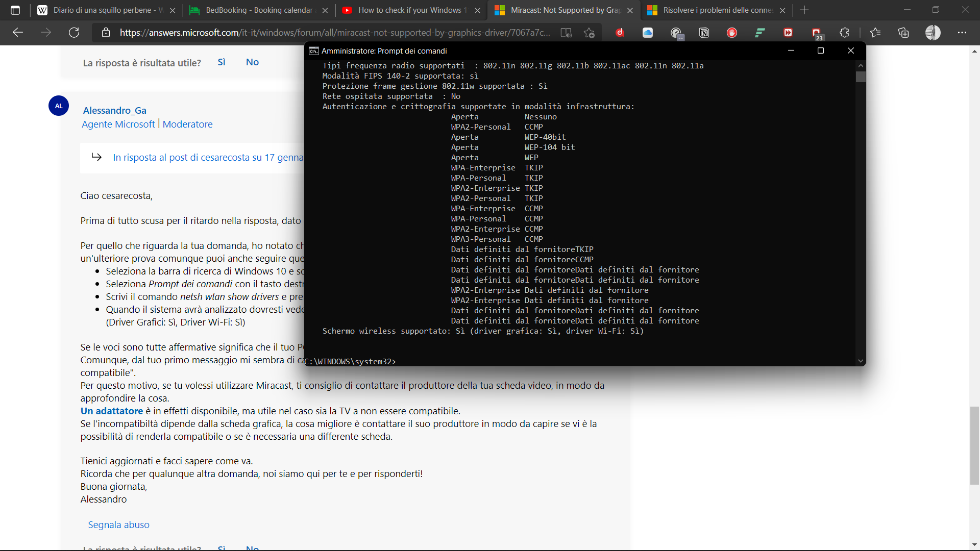Screen dimensions: 980x551
Task: Open the Collections icon
Action: pos(903,33)
